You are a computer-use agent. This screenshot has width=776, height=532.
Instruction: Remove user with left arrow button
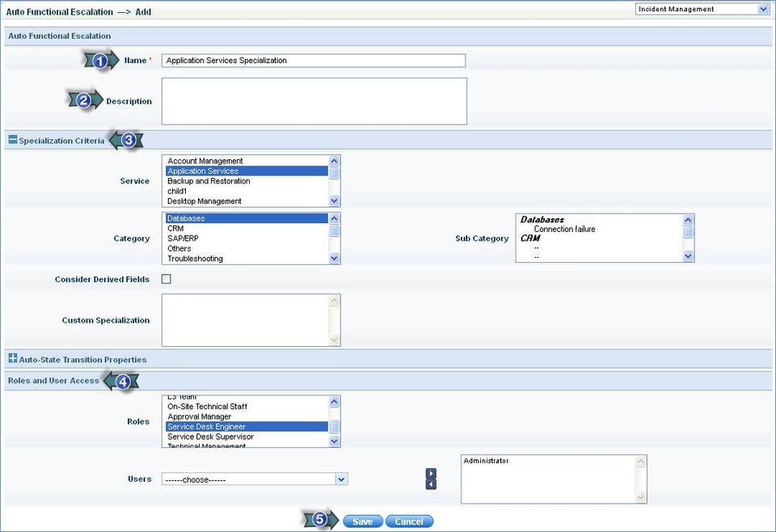pos(431,484)
